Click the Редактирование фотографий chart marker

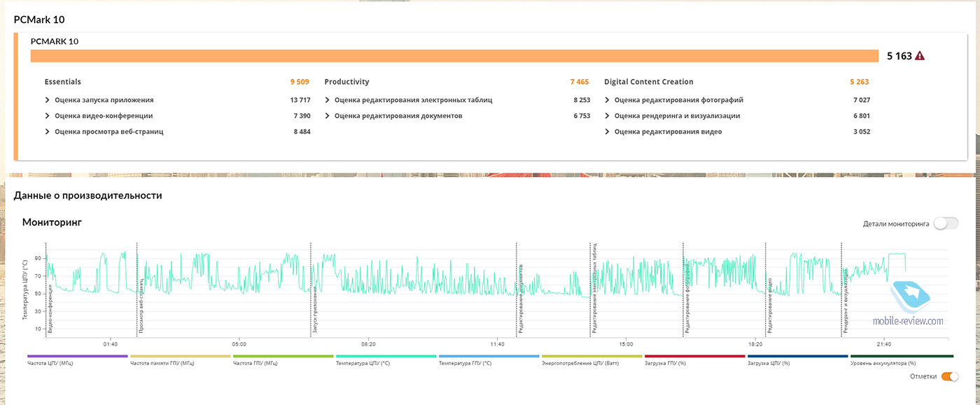coord(688,298)
